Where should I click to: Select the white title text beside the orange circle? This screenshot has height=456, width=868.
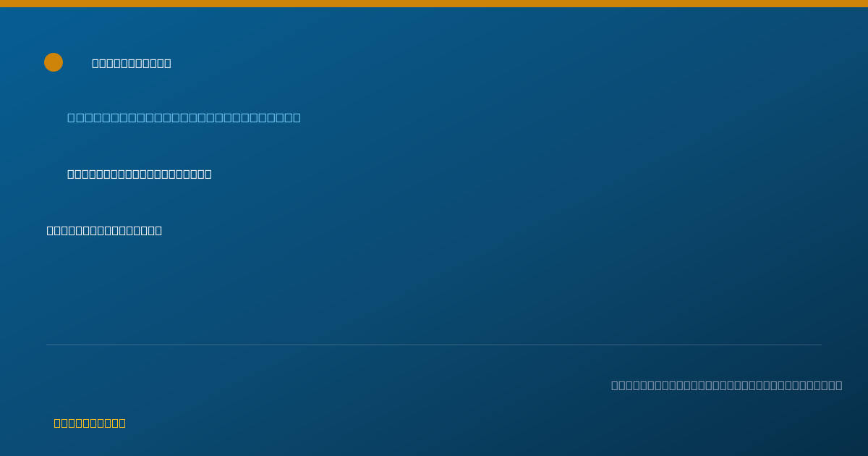click(132, 63)
